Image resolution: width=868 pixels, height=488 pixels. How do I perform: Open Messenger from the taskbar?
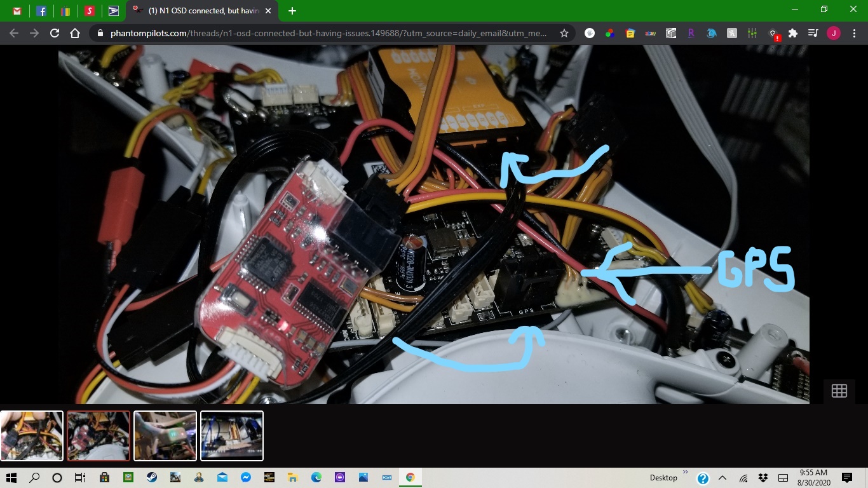click(x=246, y=477)
